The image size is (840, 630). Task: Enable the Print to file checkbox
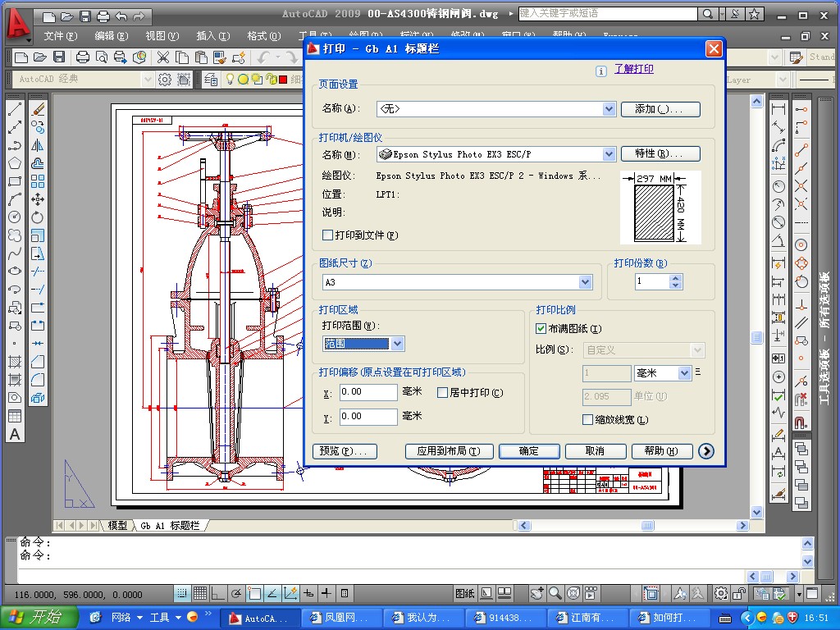point(328,235)
